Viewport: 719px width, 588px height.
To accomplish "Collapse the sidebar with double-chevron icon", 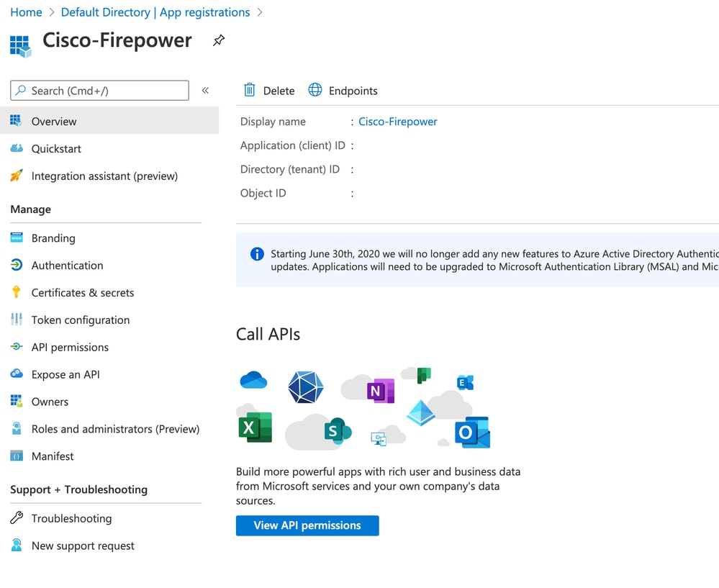I will [205, 91].
